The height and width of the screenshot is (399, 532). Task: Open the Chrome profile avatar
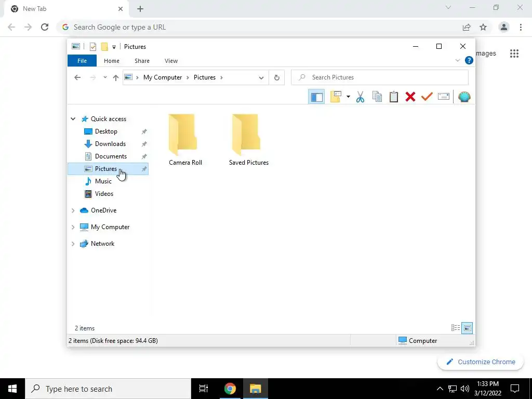click(x=504, y=27)
